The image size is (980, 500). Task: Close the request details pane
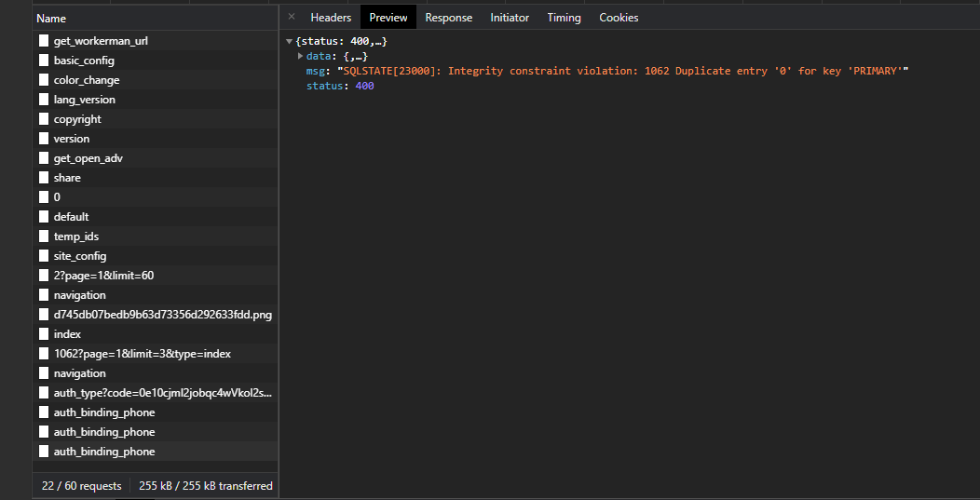pos(292,17)
